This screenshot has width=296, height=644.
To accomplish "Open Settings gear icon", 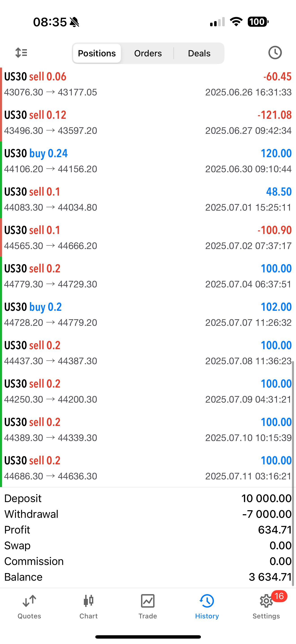I will coord(266,601).
